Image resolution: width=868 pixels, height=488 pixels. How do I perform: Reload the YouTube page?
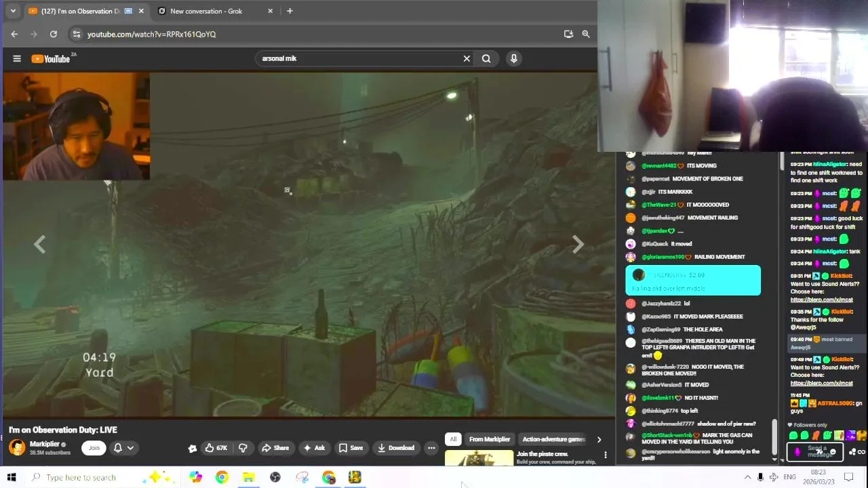pyautogui.click(x=54, y=34)
